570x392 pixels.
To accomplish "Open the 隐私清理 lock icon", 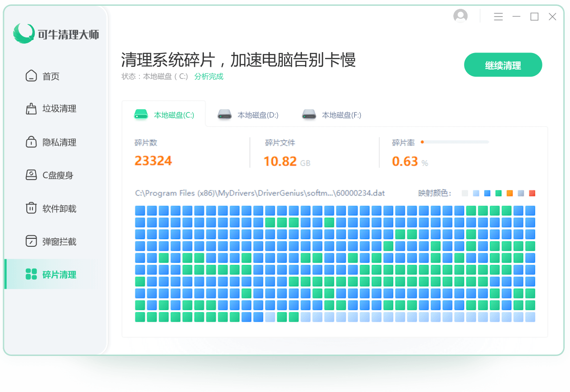I will pos(31,142).
